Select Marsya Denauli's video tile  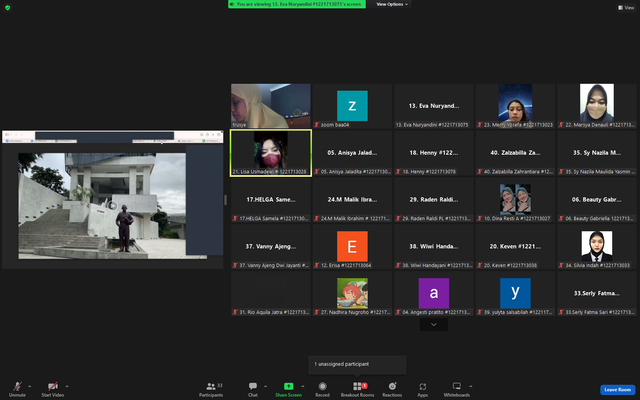point(597,106)
